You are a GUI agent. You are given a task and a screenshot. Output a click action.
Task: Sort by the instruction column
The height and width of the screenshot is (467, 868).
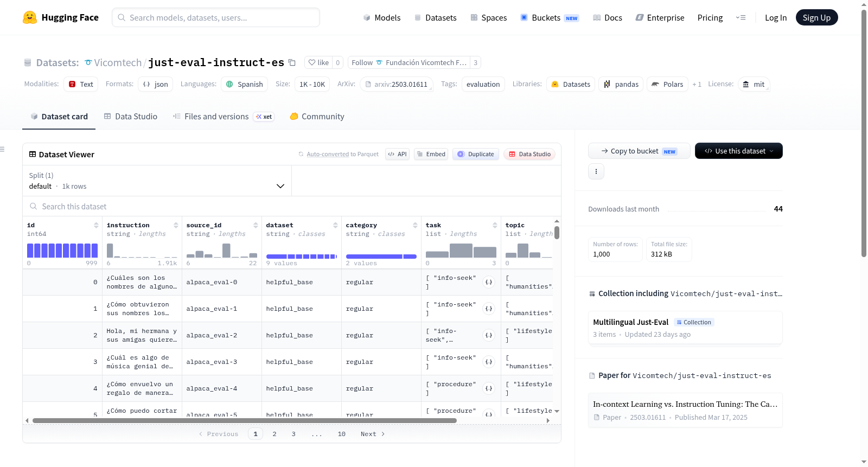176,225
